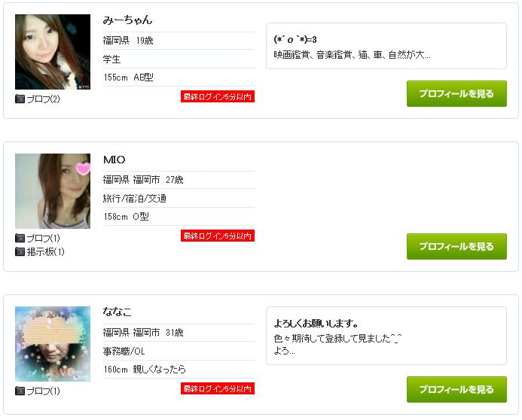
Task: Open MIO's 掲示板(1) link
Action: [45, 251]
